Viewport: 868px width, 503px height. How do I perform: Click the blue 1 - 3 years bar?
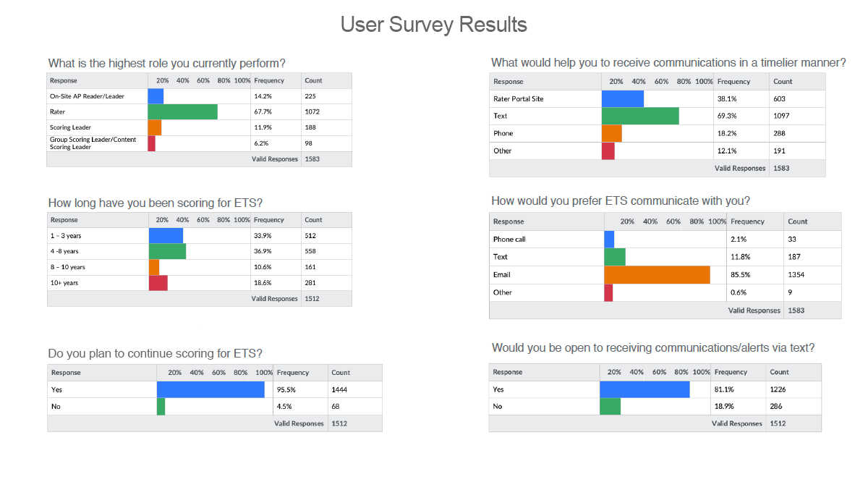166,236
